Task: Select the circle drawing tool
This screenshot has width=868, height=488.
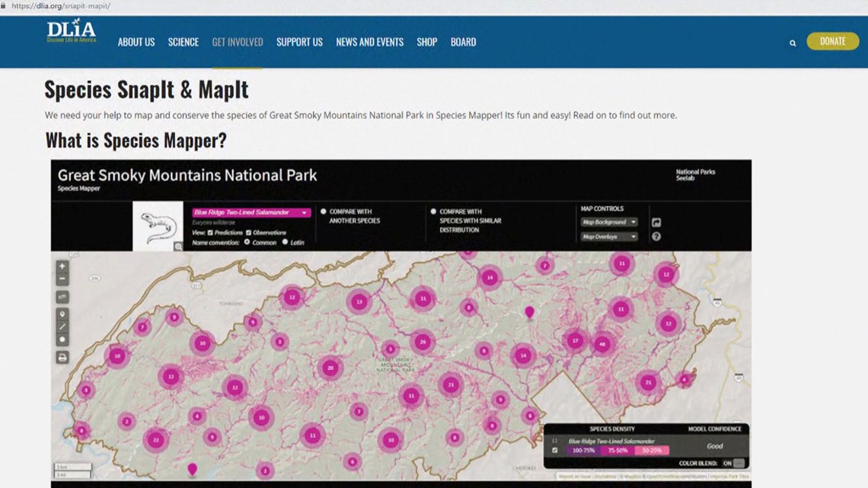Action: 62,340
